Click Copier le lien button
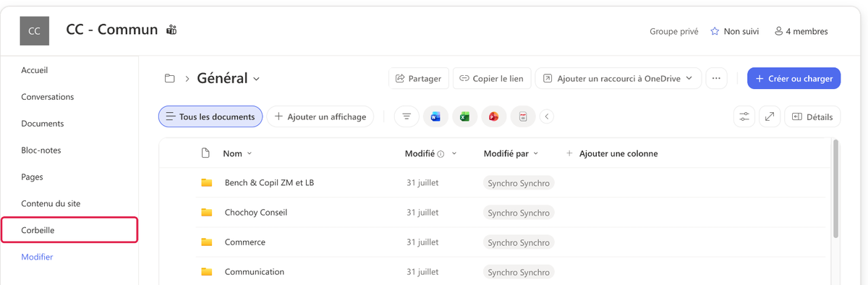This screenshot has height=285, width=868. pos(492,78)
